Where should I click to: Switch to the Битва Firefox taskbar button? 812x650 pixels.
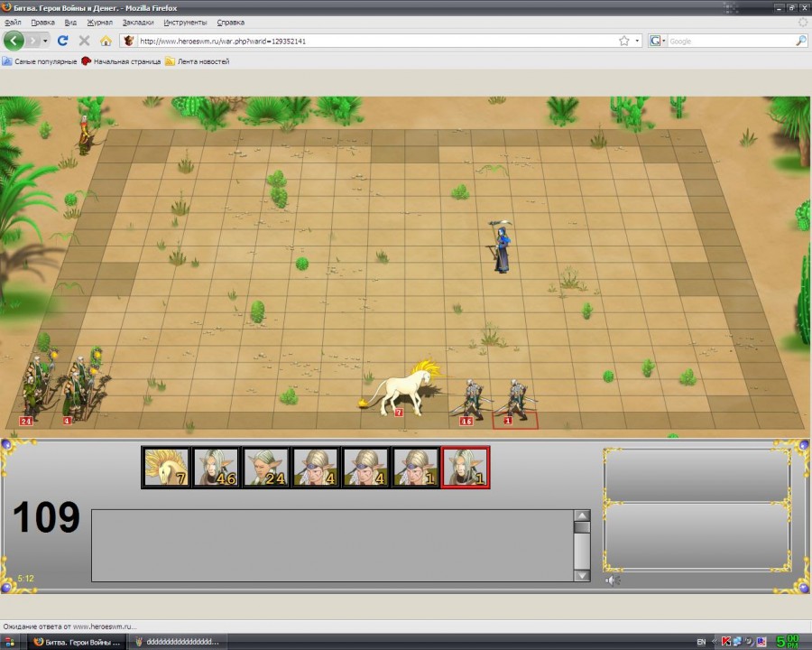point(76,642)
